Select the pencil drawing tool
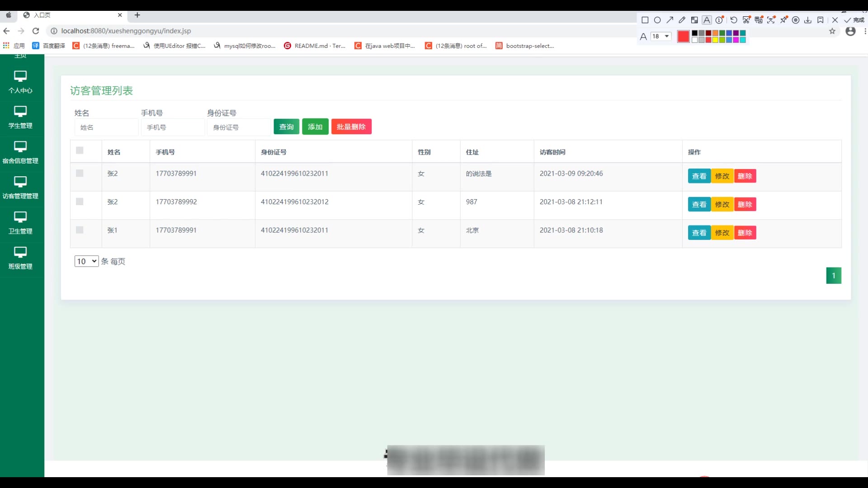 tap(682, 20)
